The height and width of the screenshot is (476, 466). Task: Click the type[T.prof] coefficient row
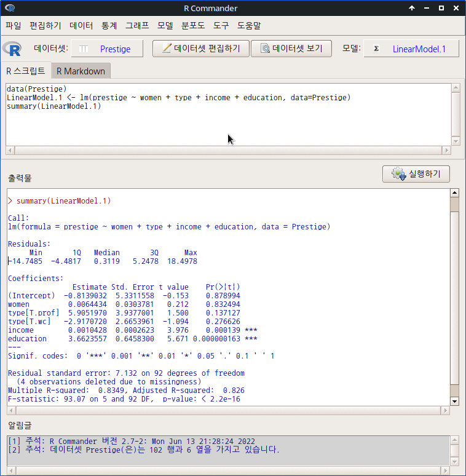[124, 312]
